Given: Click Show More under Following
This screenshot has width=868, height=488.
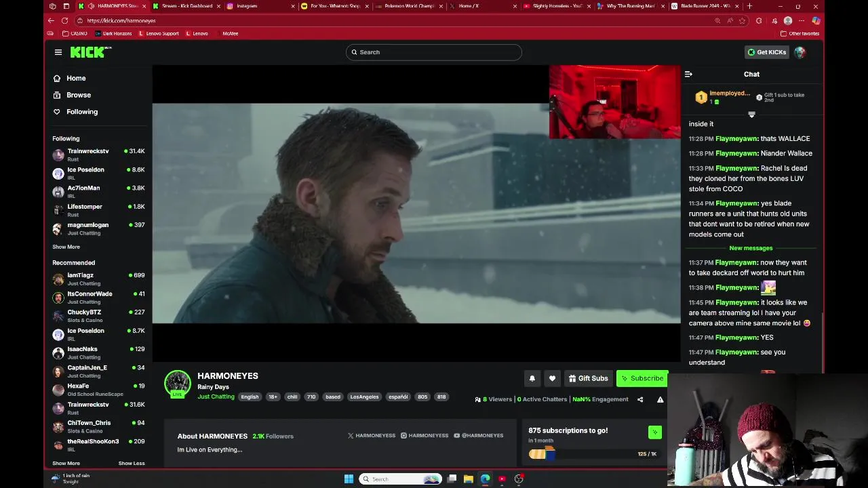Looking at the screenshot, I should [66, 247].
